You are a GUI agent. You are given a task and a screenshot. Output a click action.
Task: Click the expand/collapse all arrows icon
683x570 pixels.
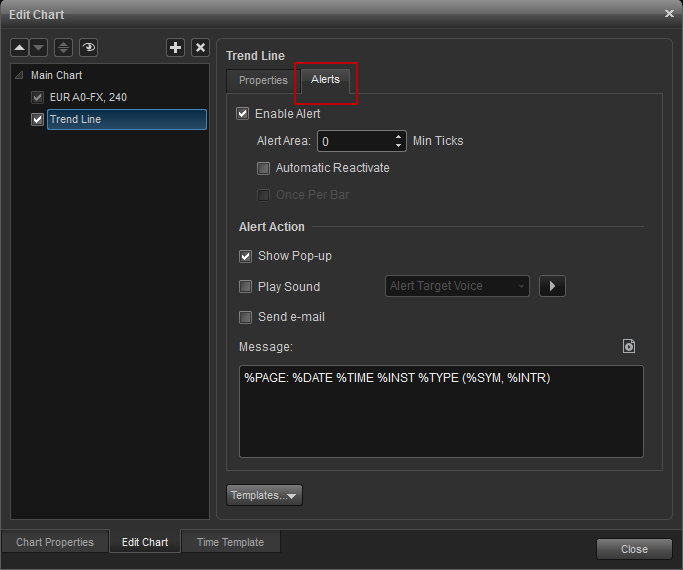pyautogui.click(x=64, y=47)
